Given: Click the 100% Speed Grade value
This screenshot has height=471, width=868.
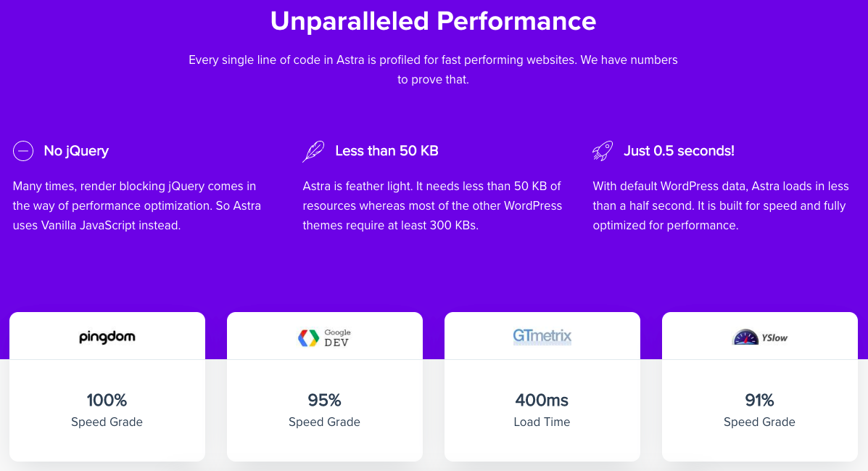Looking at the screenshot, I should pos(107,400).
